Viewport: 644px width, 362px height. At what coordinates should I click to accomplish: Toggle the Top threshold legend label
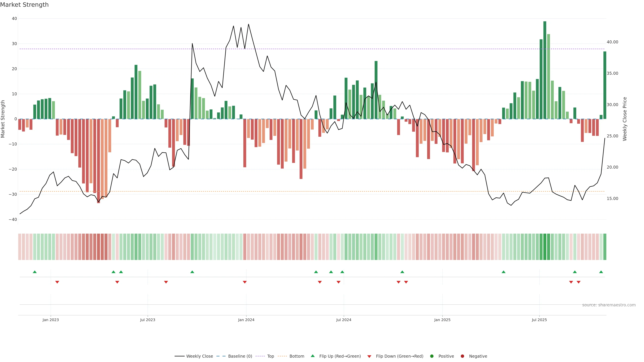(271, 356)
